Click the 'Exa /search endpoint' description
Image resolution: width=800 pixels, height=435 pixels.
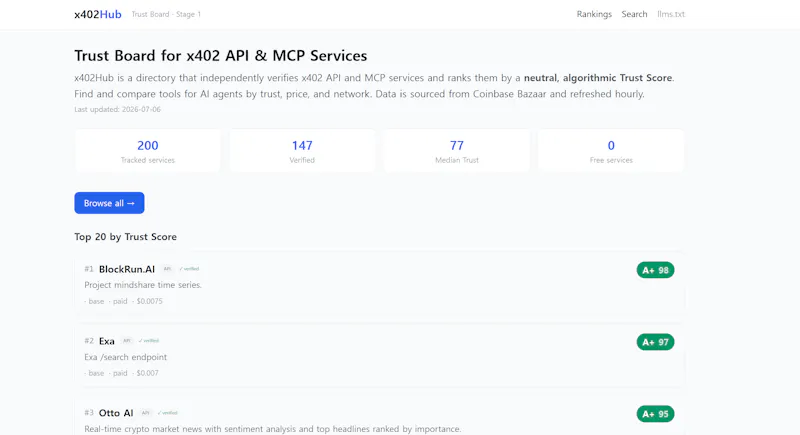point(126,357)
